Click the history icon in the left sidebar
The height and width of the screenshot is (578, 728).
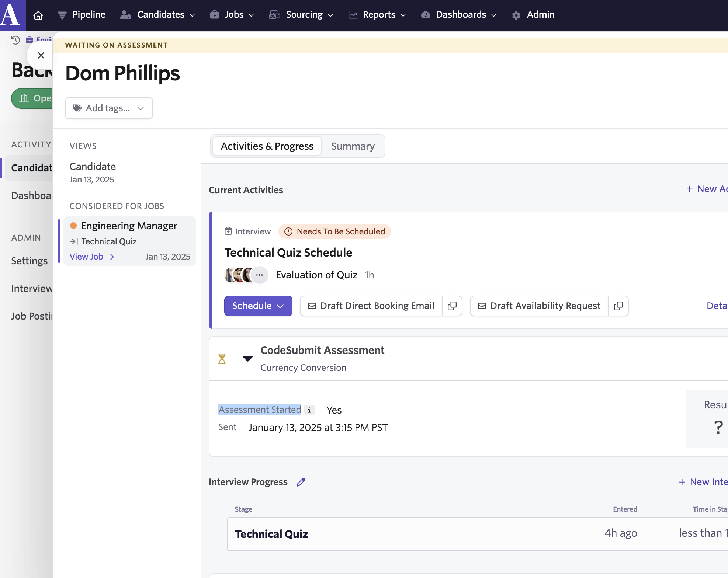15,40
